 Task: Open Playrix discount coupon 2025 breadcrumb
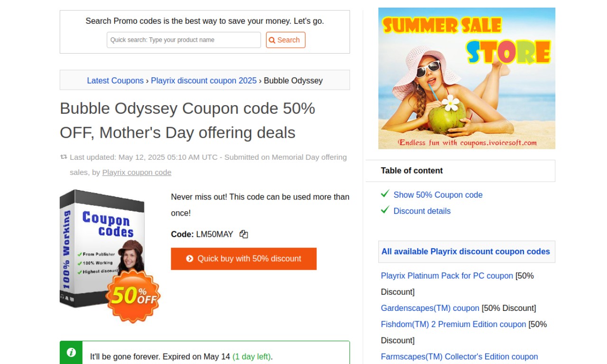point(204,81)
